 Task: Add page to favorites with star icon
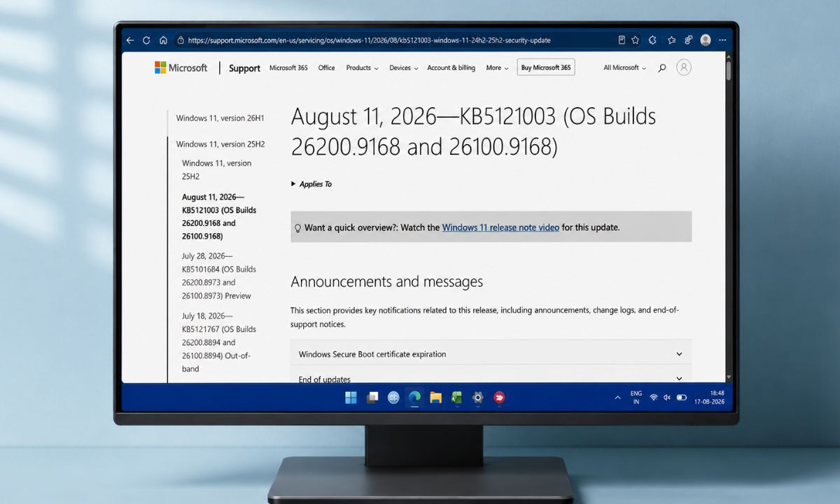click(x=636, y=41)
